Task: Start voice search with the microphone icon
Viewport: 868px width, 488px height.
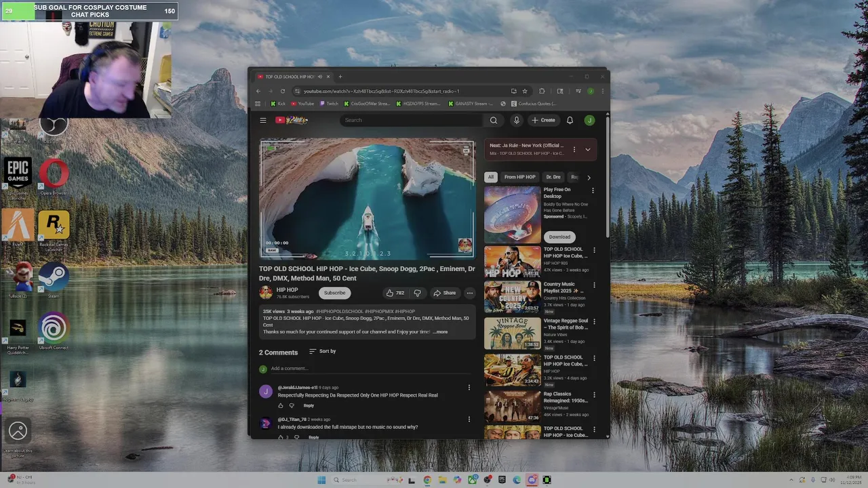Action: tap(516, 120)
